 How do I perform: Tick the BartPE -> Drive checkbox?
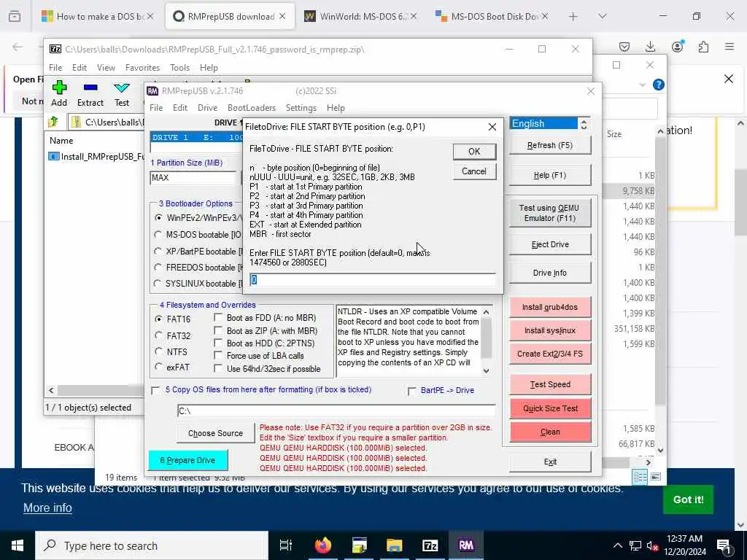[x=411, y=391]
